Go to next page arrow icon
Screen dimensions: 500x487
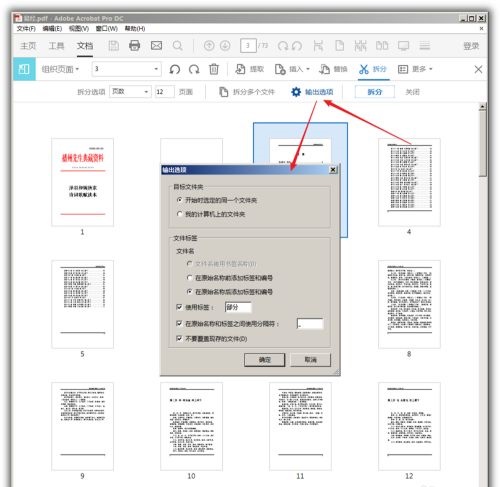pos(225,45)
